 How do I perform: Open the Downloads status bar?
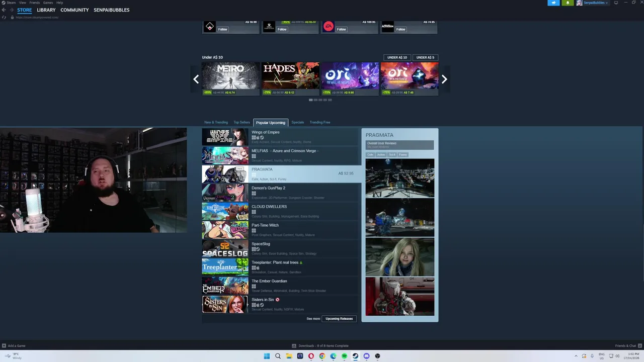coord(320,345)
